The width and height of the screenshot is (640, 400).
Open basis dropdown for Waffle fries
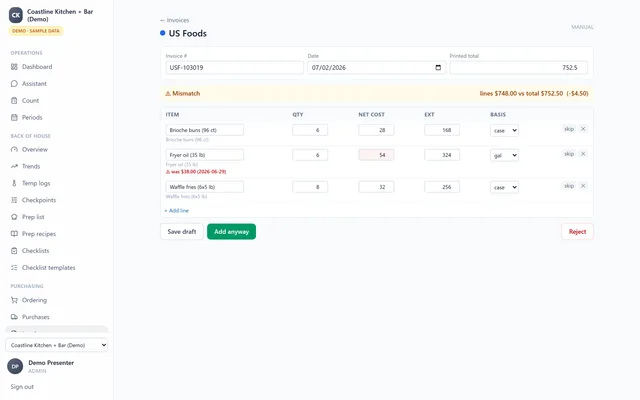coord(504,187)
